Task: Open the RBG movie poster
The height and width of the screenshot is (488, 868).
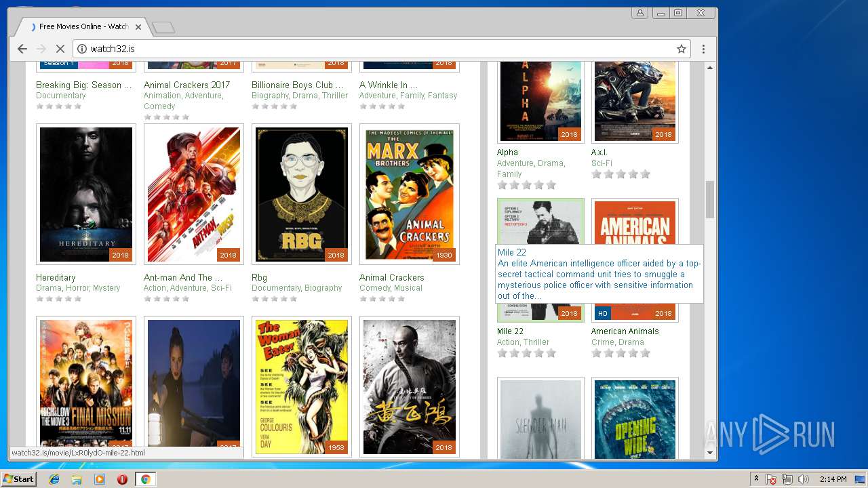Action: point(302,195)
